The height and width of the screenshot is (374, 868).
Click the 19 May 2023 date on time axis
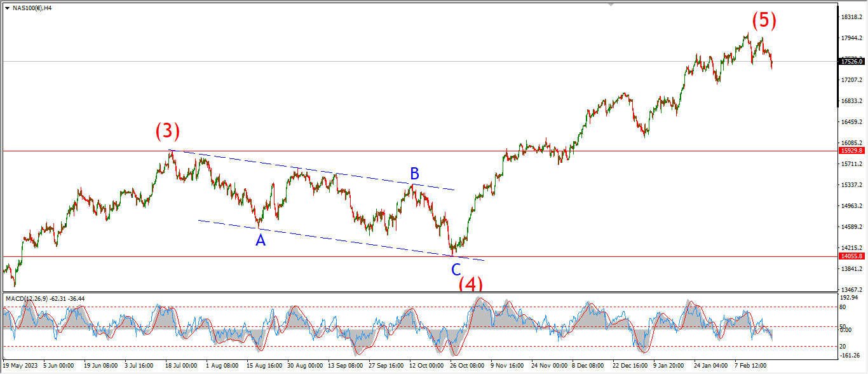click(20, 366)
